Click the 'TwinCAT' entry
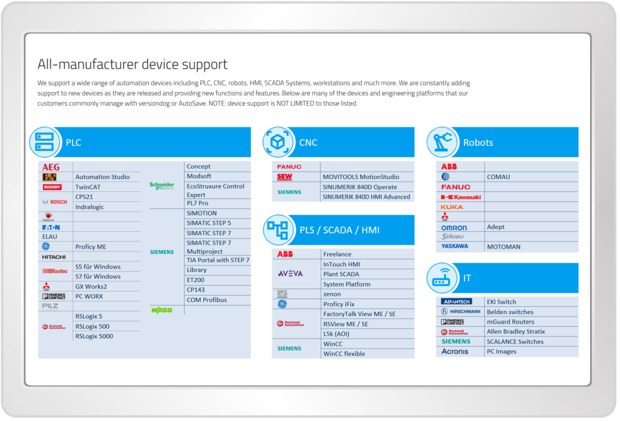This screenshot has height=421, width=620. 88,187
